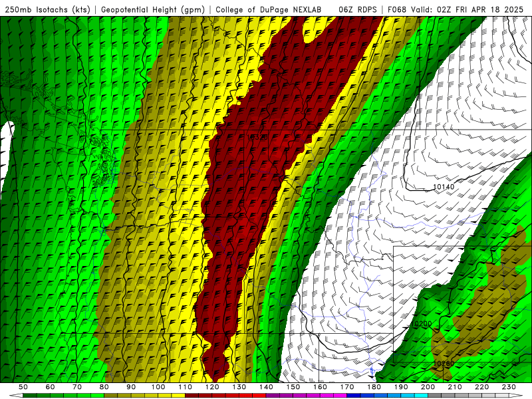Click the colorbar value 110
The height and width of the screenshot is (399, 532).
tap(185, 387)
